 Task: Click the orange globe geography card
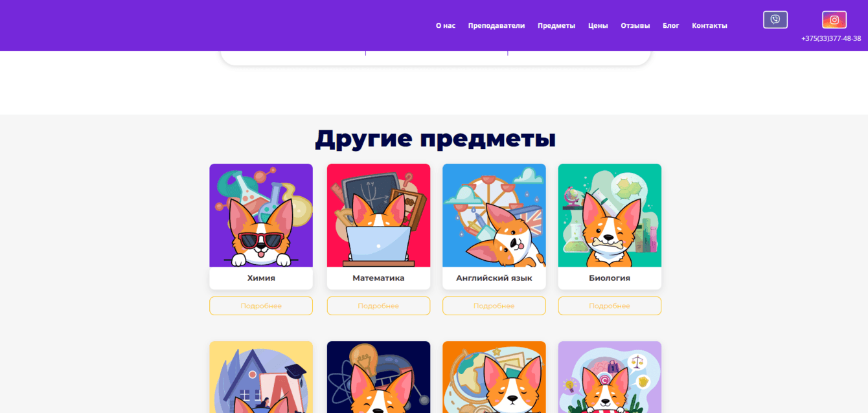[x=494, y=377]
